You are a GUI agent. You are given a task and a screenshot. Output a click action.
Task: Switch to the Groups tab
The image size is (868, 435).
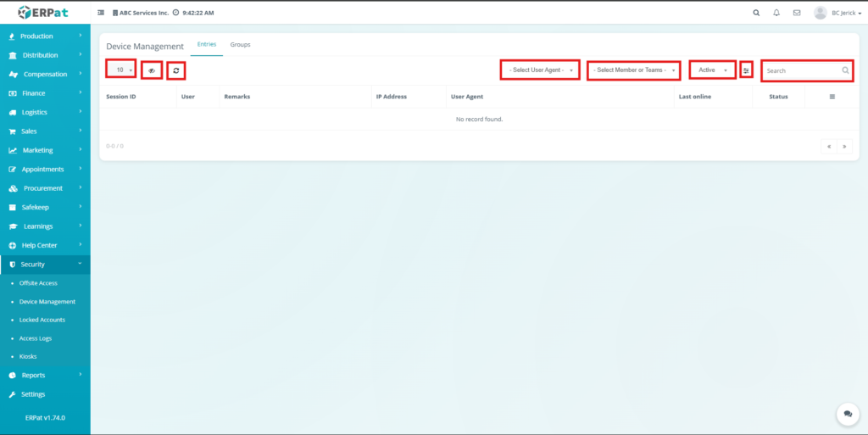click(240, 44)
